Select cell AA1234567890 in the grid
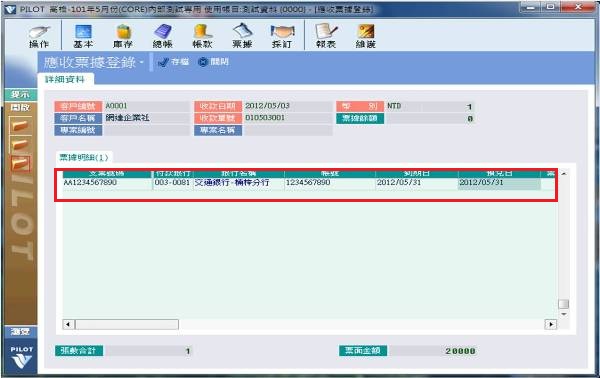This screenshot has height=378, width=600. [x=107, y=183]
